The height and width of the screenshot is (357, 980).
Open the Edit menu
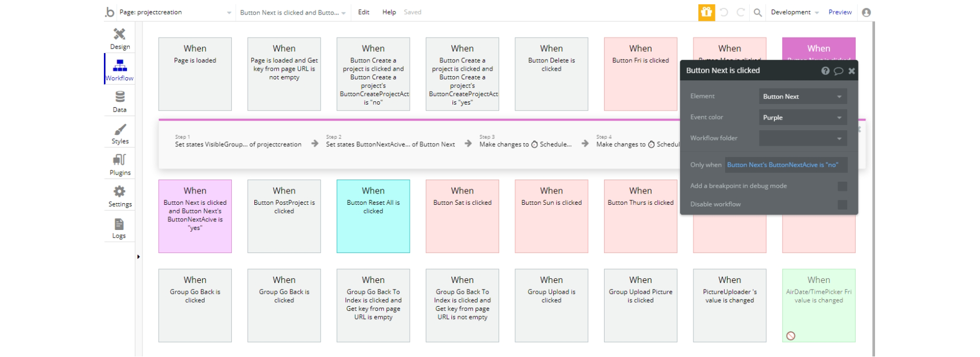[x=364, y=12]
